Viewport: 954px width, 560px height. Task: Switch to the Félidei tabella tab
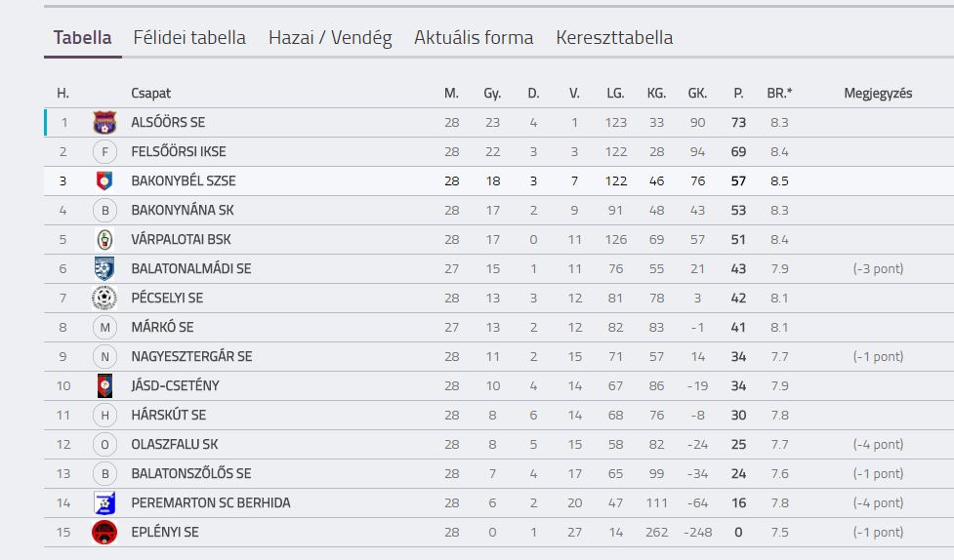[189, 38]
